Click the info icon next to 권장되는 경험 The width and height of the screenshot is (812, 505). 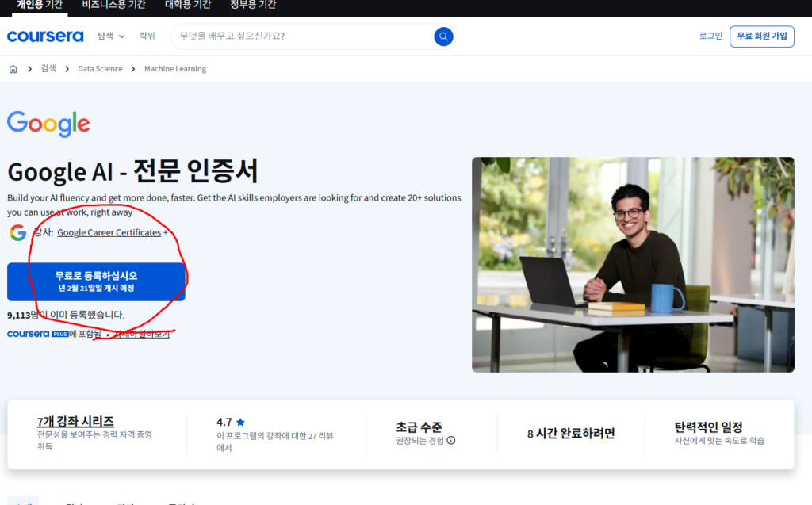point(451,441)
